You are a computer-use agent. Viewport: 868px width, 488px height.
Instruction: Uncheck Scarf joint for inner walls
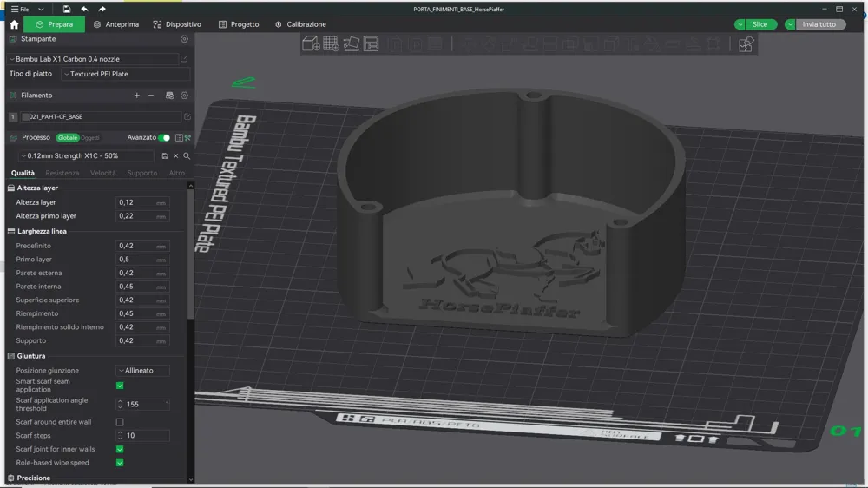point(120,449)
